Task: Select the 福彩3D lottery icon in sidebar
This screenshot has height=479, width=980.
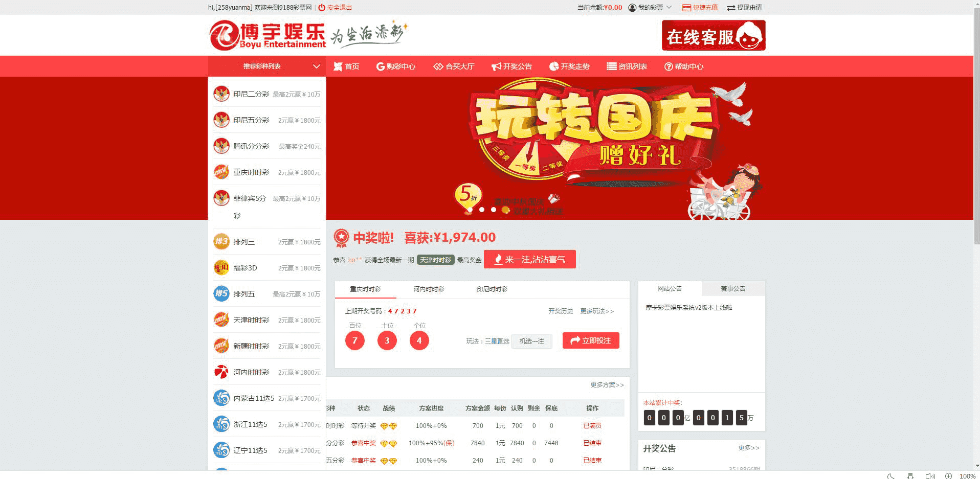Action: [x=221, y=267]
